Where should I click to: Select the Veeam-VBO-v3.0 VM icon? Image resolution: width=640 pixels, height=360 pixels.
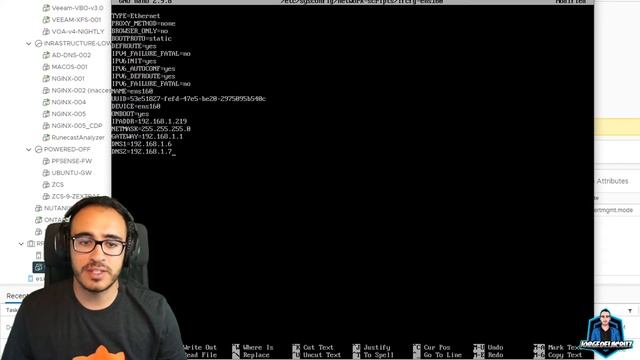[x=46, y=8]
